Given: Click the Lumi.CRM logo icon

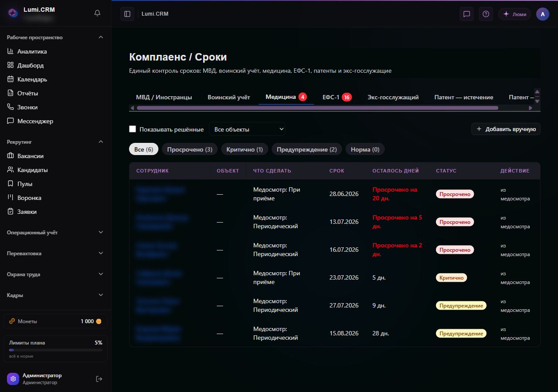Looking at the screenshot, I should tap(13, 13).
